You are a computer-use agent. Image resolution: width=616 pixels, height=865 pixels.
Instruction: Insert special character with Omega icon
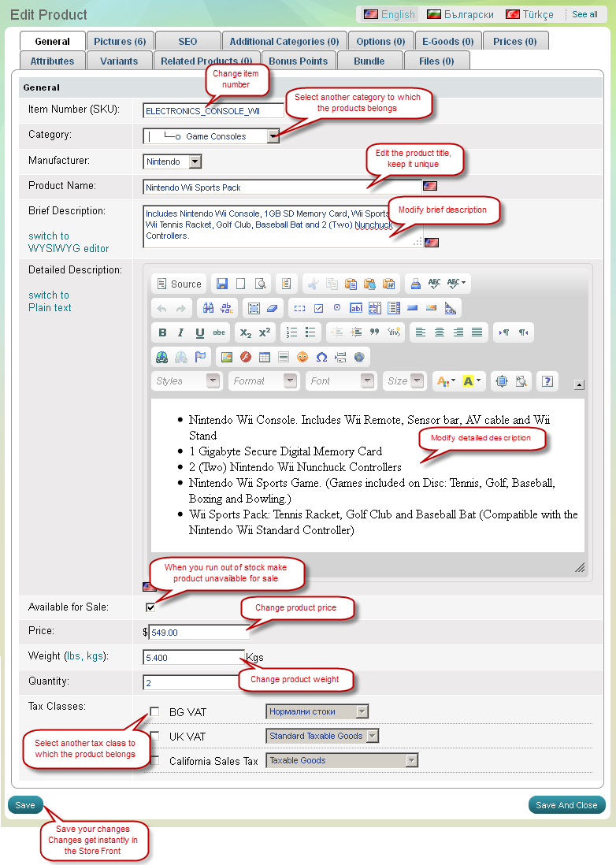pos(321,357)
